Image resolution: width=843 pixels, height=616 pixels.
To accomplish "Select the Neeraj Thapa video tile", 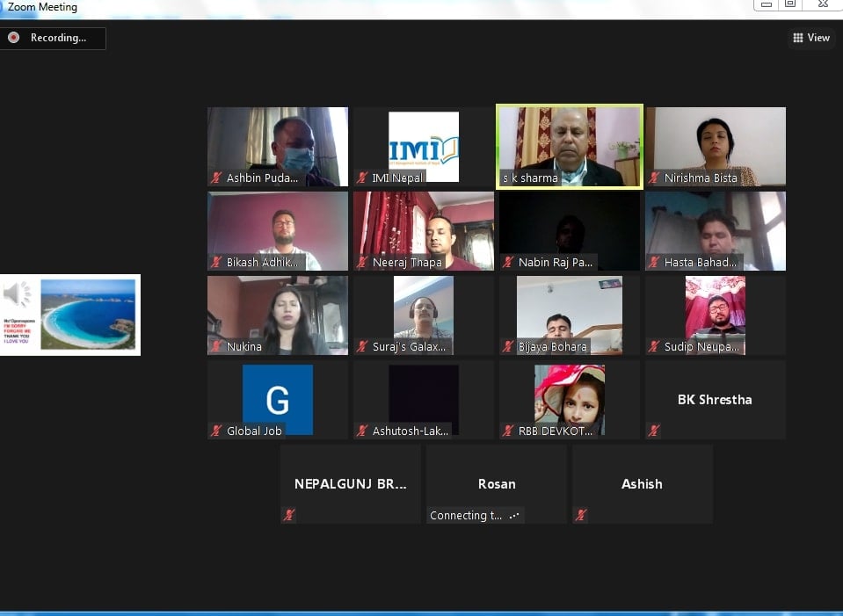I will pyautogui.click(x=424, y=230).
